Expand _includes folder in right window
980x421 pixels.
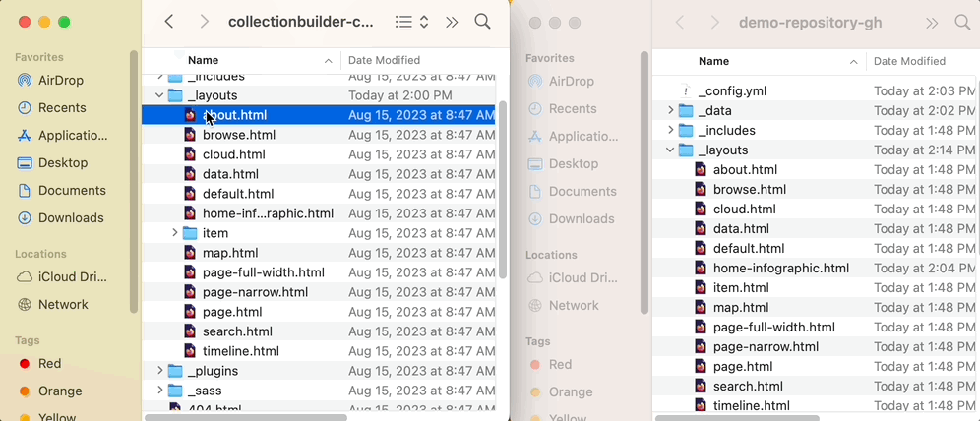click(670, 130)
